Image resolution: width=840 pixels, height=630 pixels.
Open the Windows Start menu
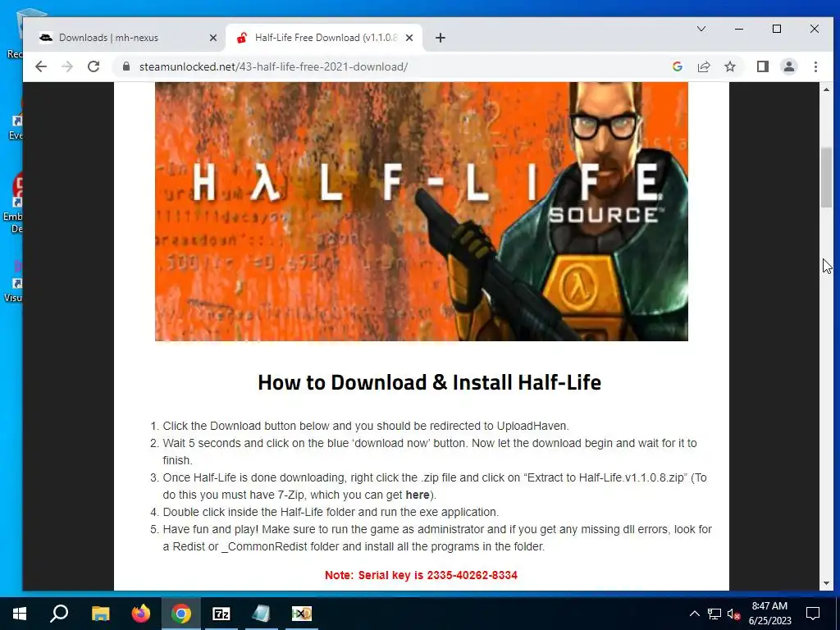[x=20, y=614]
